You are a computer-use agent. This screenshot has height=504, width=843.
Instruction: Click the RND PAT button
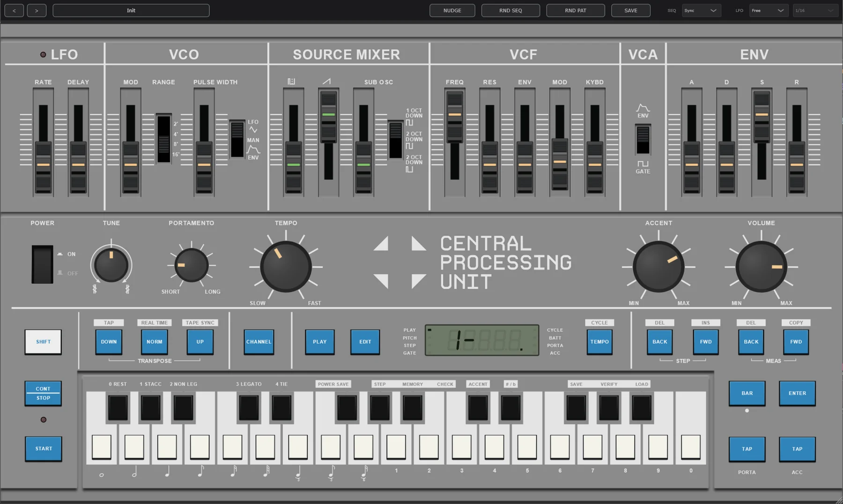[x=576, y=10]
